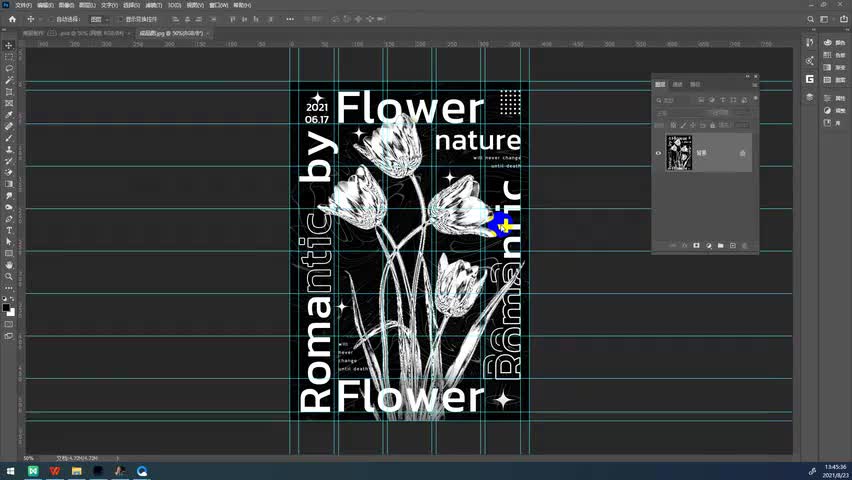Add a layer mask from the Layers panel
This screenshot has height=480, width=852.
pos(696,246)
